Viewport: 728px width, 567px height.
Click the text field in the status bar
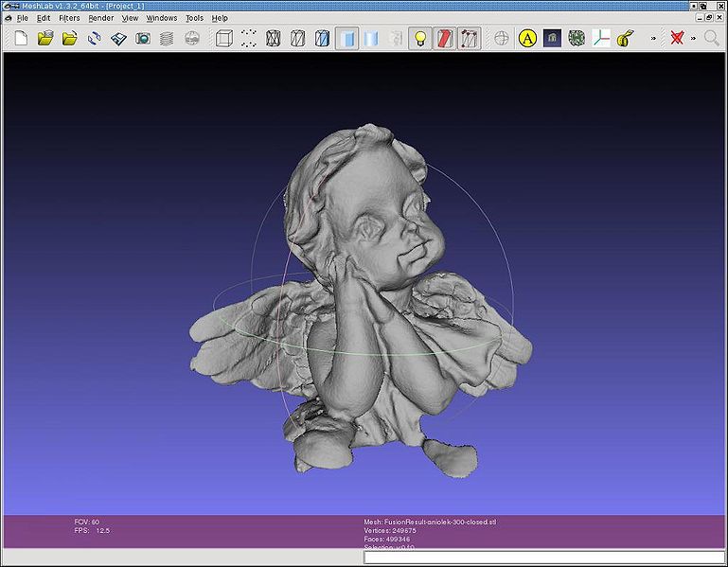[x=543, y=558]
